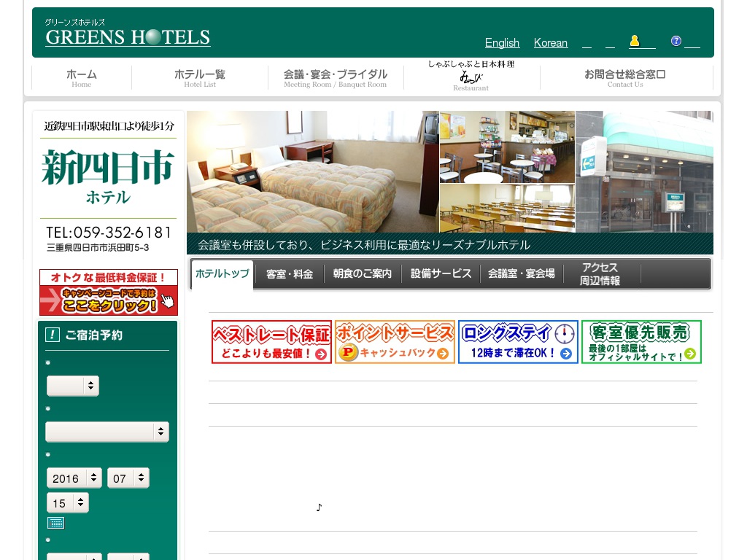Click the ご宿泊予約 heading
This screenshot has height=560, width=747.
[94, 335]
